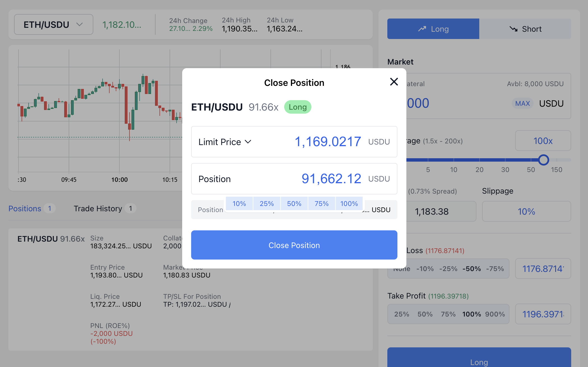This screenshot has width=588, height=367.
Task: Edit the Position amount field
Action: (331, 179)
